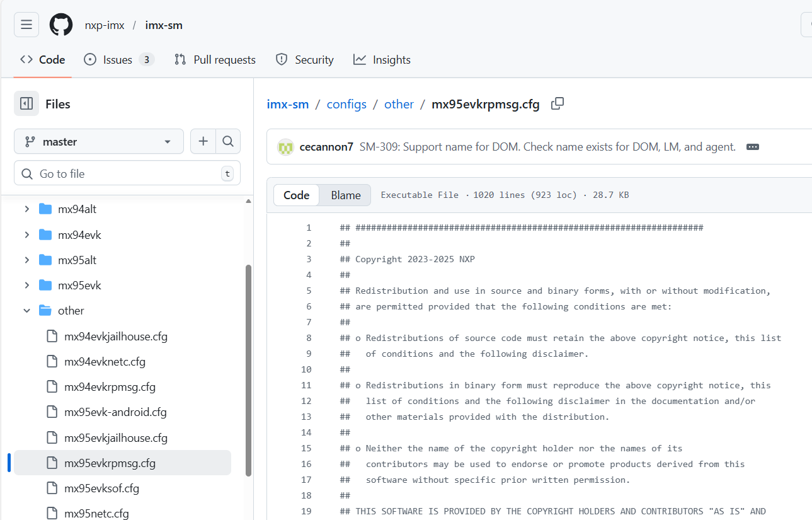
Task: Click the mx94evk folder icon
Action: point(45,235)
